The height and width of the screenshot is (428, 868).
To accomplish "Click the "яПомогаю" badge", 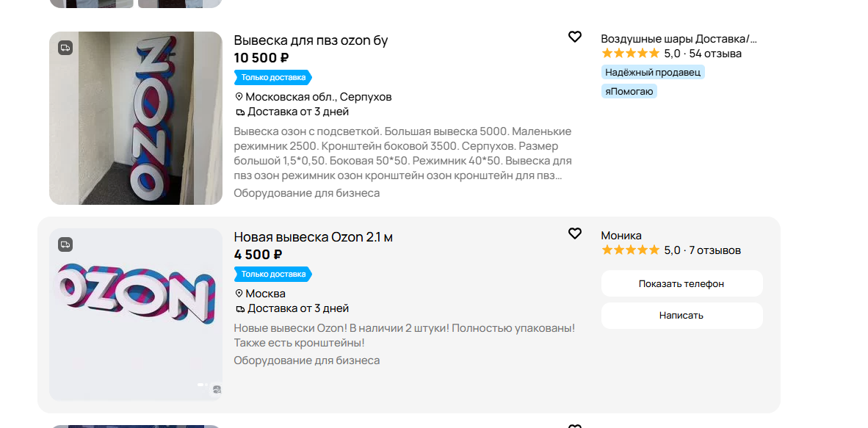I will click(629, 91).
